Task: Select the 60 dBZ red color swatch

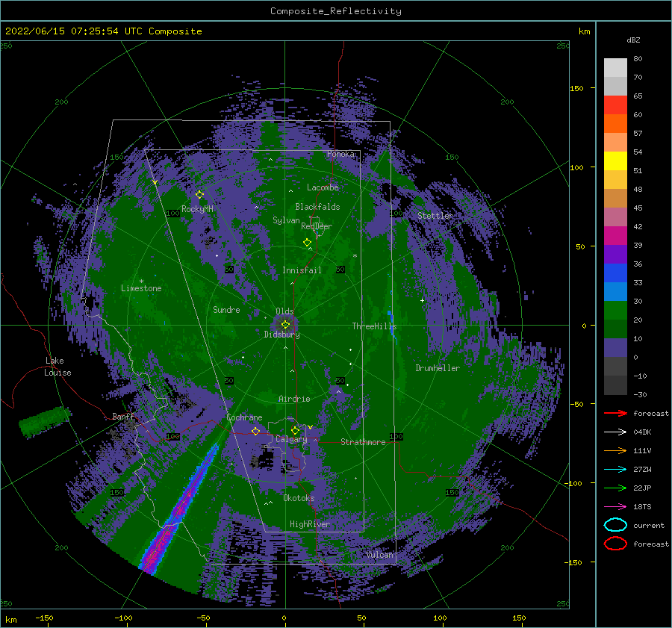Action: coord(615,105)
